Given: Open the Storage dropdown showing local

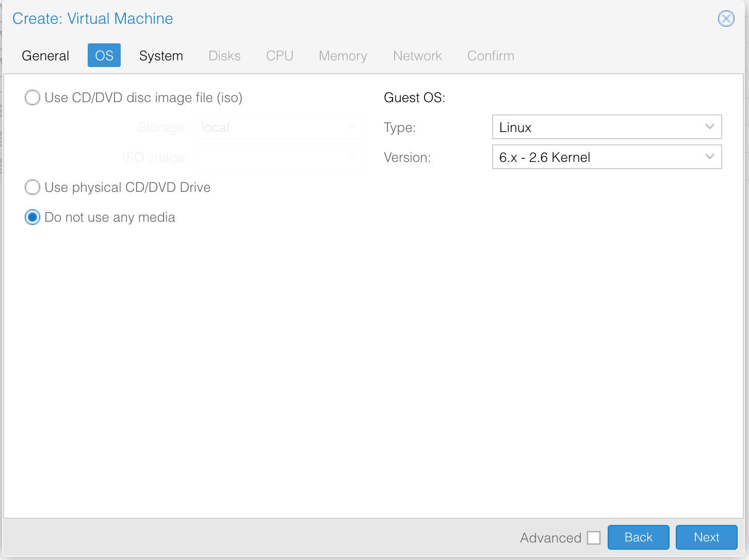Looking at the screenshot, I should [x=278, y=127].
